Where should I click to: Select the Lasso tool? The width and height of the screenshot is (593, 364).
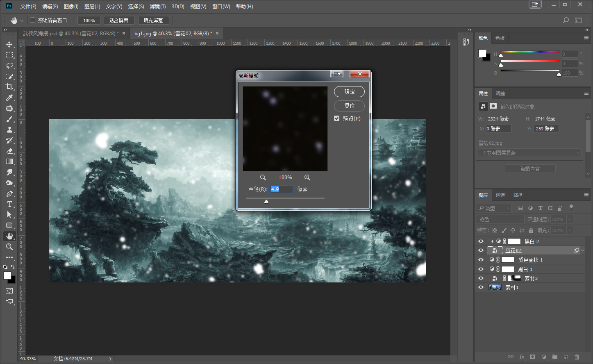click(x=9, y=66)
